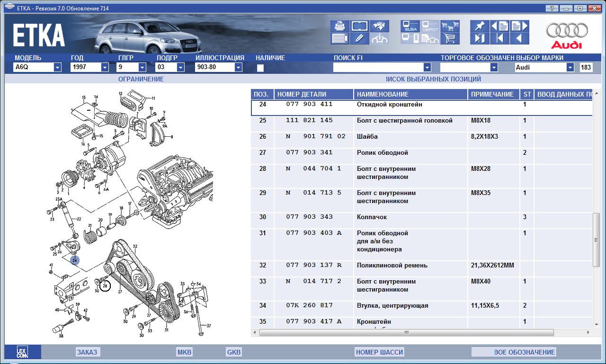Click the ПОЗ. column header
Image resolution: width=606 pixels, height=364 pixels.
(262, 94)
